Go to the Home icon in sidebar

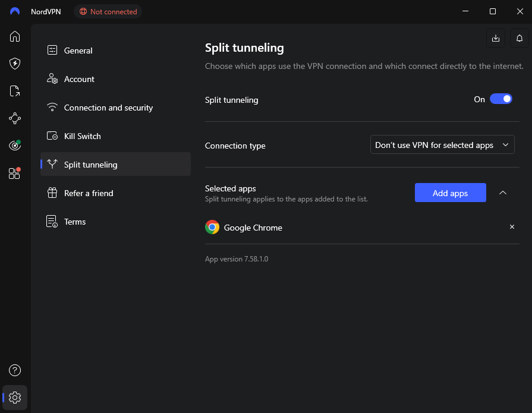[15, 36]
